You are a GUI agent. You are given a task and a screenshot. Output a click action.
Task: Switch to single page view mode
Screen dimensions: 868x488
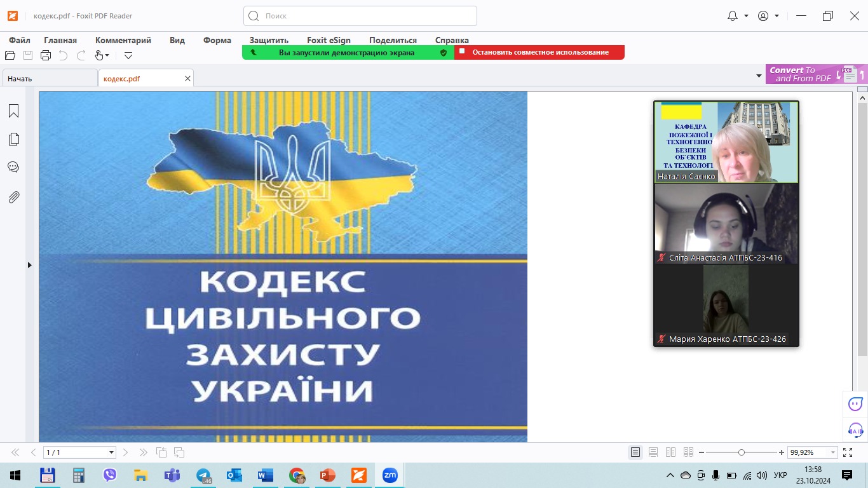(635, 452)
